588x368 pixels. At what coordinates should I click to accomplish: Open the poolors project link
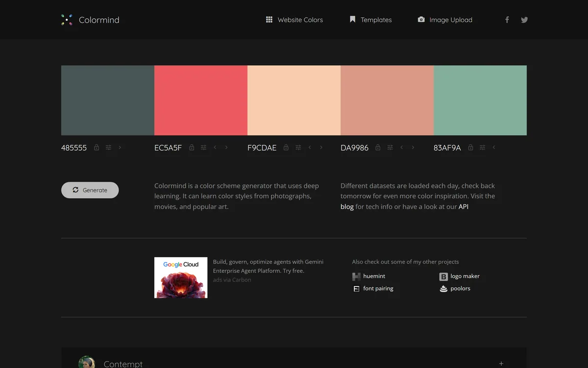click(x=460, y=289)
